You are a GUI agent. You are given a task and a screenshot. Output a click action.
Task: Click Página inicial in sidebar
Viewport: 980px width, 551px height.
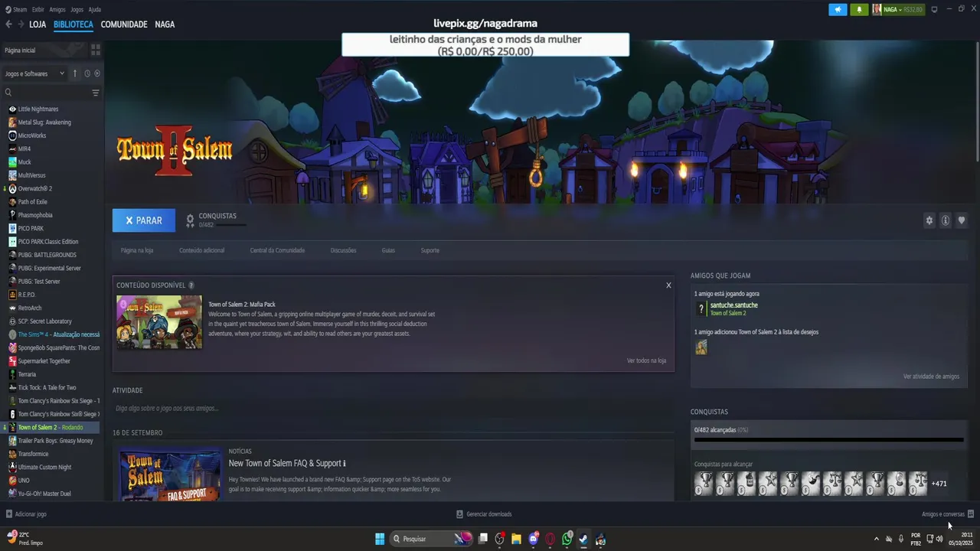pyautogui.click(x=20, y=50)
